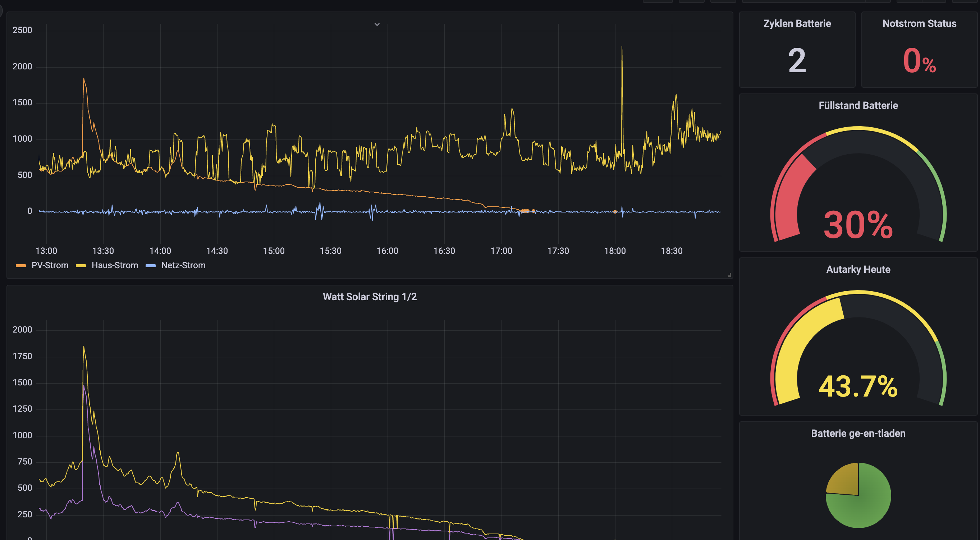Viewport: 980px width, 540px height.
Task: Toggle the PV-Strom series in the legend
Action: coord(50,265)
